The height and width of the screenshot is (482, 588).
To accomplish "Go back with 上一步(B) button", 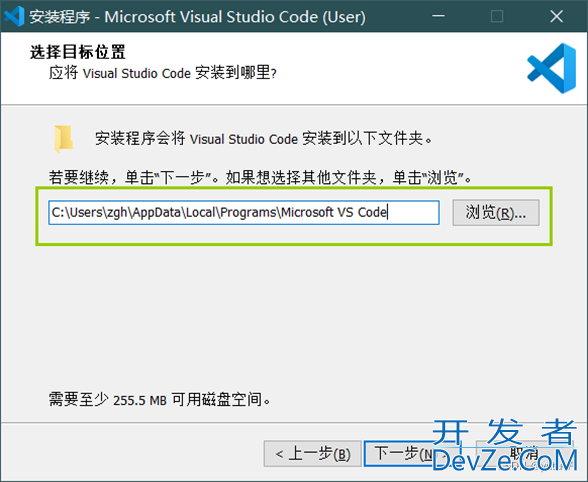I will click(313, 454).
